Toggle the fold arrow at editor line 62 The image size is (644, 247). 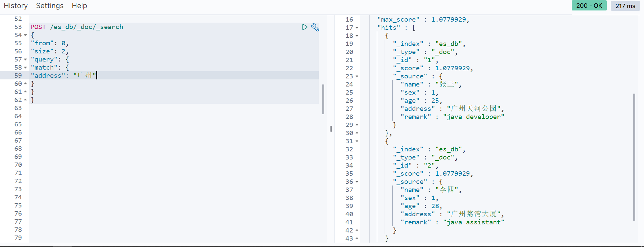point(25,100)
